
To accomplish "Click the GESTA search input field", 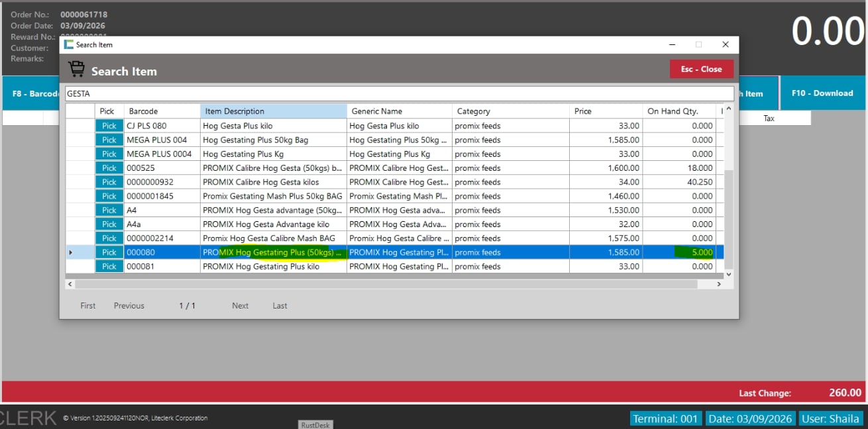I will coord(399,94).
